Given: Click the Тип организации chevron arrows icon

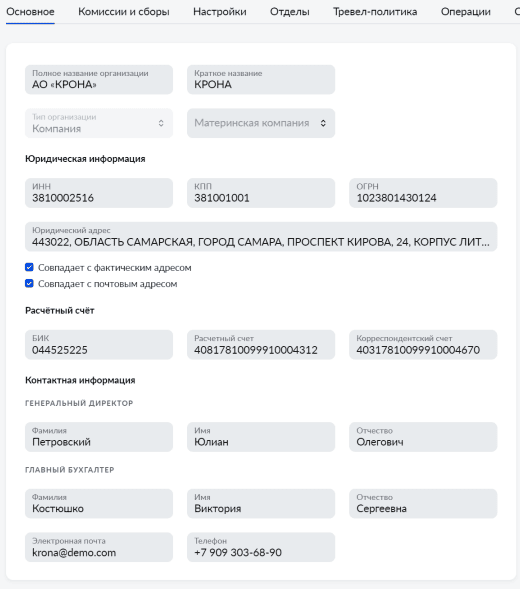Looking at the screenshot, I should click(161, 123).
